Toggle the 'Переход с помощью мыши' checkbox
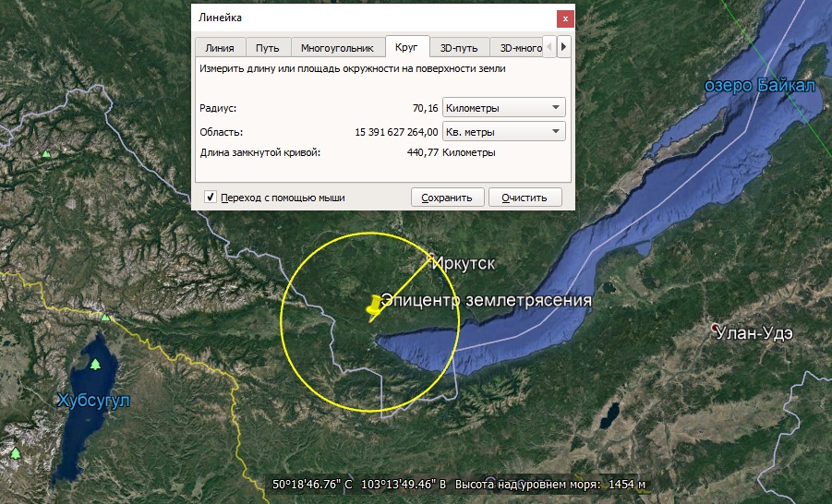This screenshot has height=504, width=832. (211, 197)
